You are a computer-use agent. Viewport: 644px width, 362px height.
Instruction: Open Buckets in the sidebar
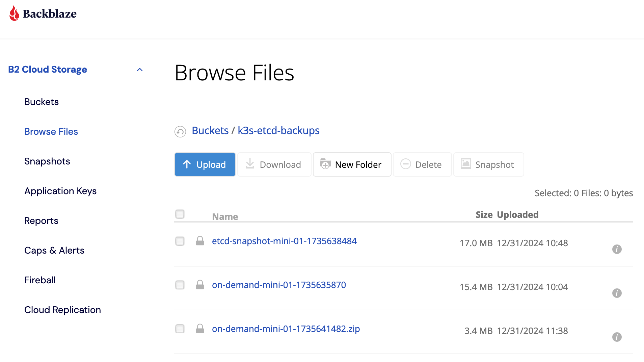[x=42, y=102]
